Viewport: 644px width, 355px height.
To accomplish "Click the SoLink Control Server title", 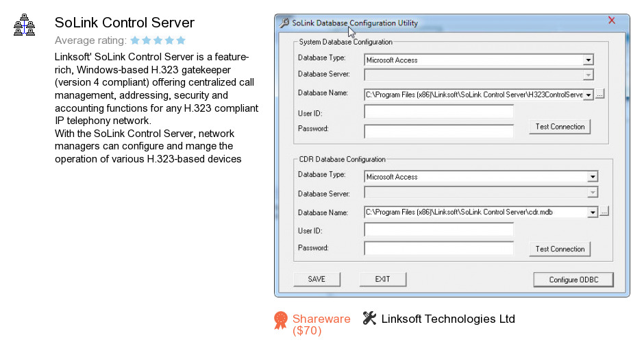I will 125,23.
